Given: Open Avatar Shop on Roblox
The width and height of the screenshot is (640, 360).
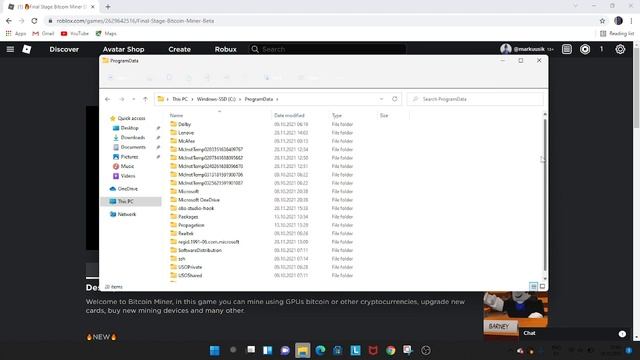Looking at the screenshot, I should point(123,49).
